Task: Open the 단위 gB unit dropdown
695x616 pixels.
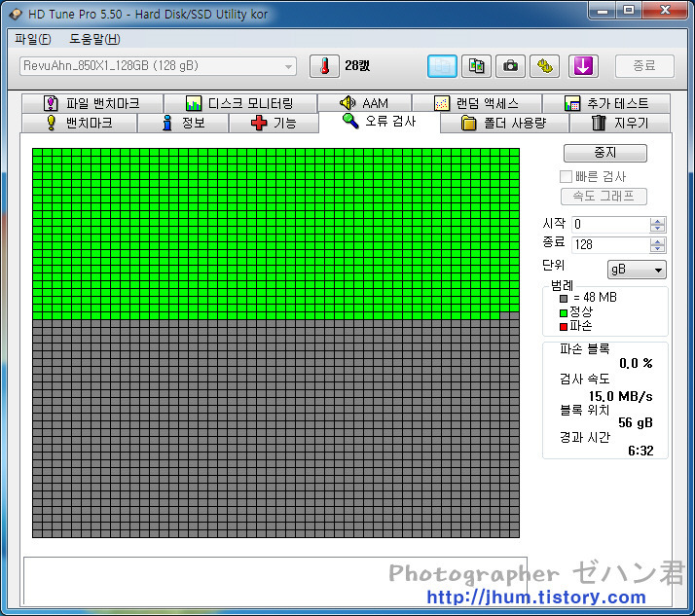Action: click(637, 270)
